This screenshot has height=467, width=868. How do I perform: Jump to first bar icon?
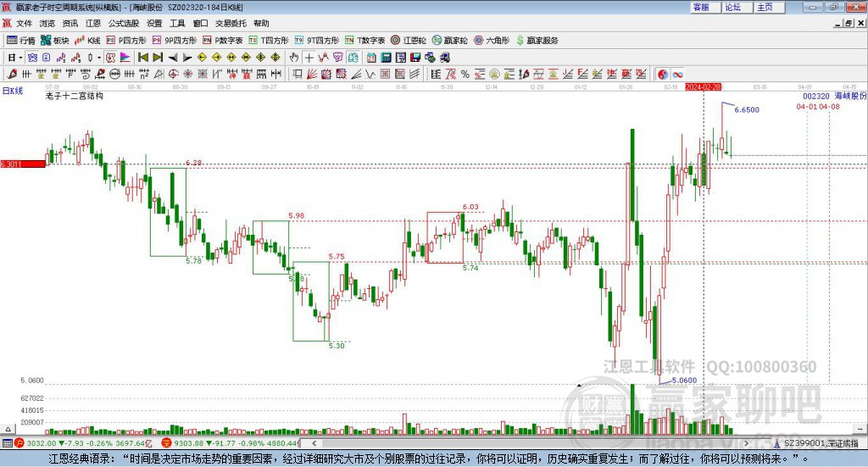tap(142, 58)
